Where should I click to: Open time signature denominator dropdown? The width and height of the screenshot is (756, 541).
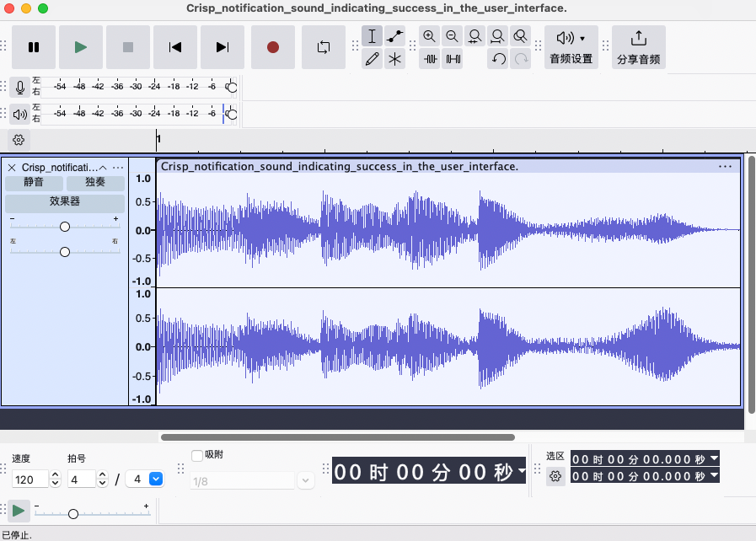pyautogui.click(x=156, y=479)
